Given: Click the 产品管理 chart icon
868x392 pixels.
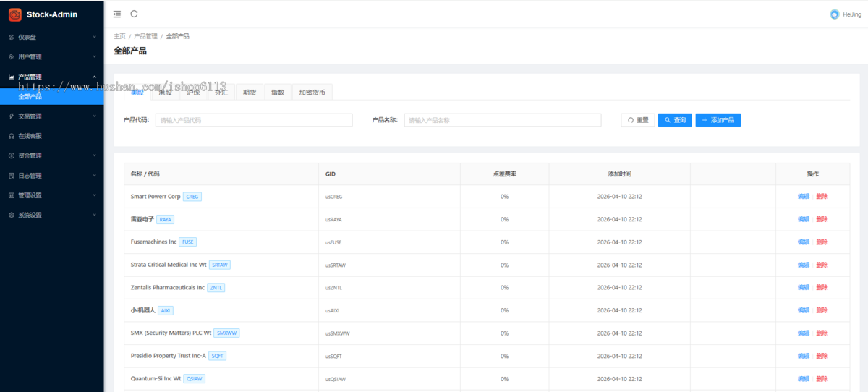Looking at the screenshot, I should point(12,77).
